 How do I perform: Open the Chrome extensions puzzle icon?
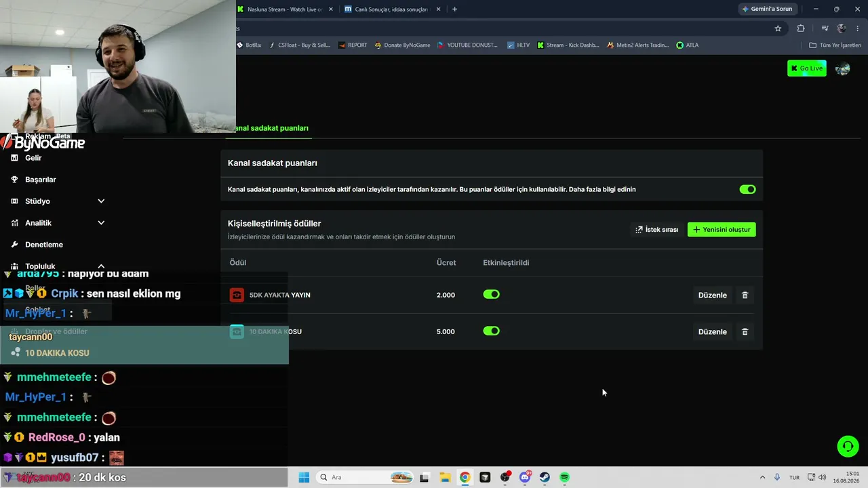[801, 28]
